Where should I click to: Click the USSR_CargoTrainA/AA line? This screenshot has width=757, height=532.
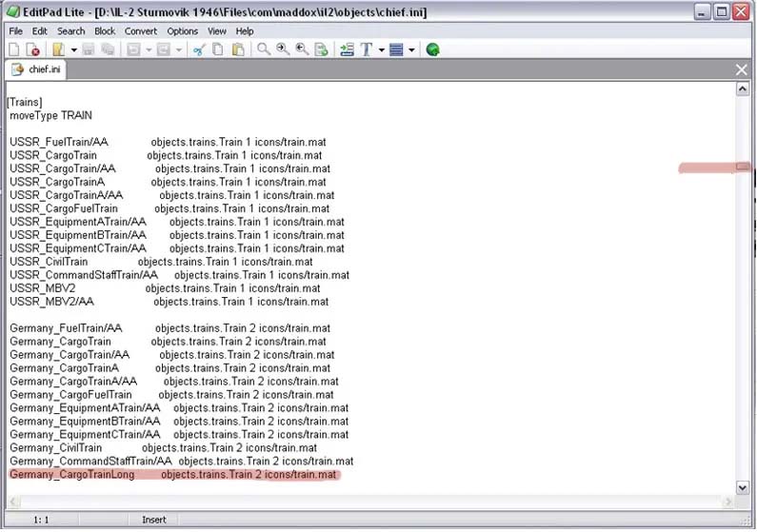pyautogui.click(x=171, y=195)
